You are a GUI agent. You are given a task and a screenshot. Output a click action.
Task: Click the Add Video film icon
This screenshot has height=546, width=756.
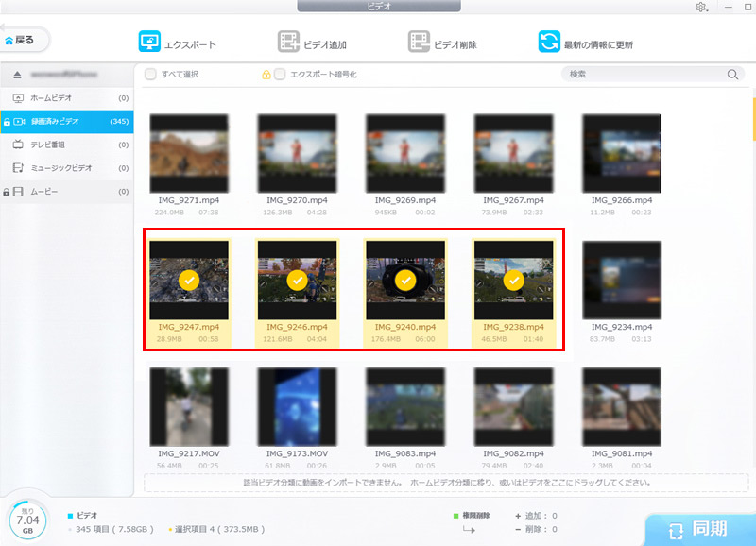click(288, 42)
